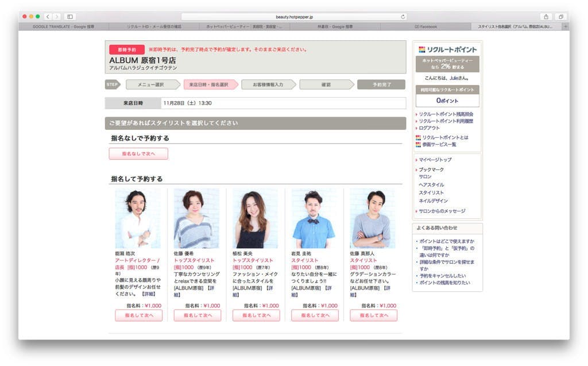This screenshot has width=588, height=366.
Task: Click 指名なしで次へ button
Action: tap(138, 153)
